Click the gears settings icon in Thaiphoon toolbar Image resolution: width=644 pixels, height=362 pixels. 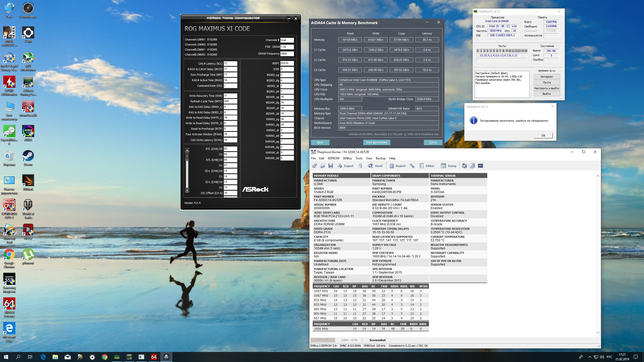(x=314, y=166)
